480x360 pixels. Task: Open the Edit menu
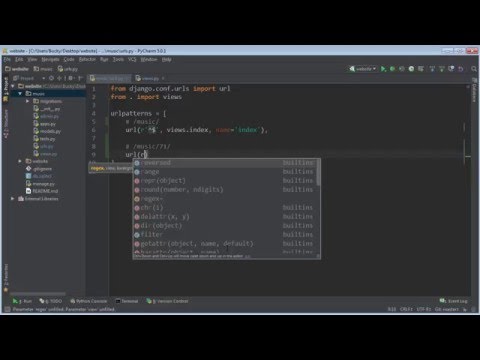(19, 59)
